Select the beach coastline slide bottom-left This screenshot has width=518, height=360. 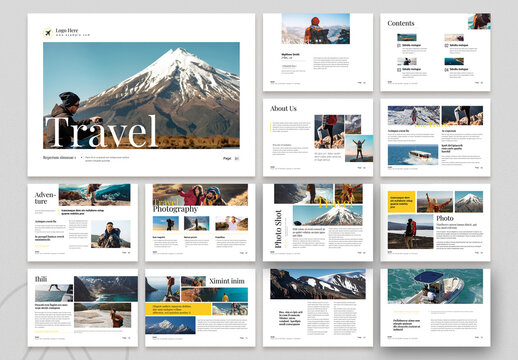(82, 308)
